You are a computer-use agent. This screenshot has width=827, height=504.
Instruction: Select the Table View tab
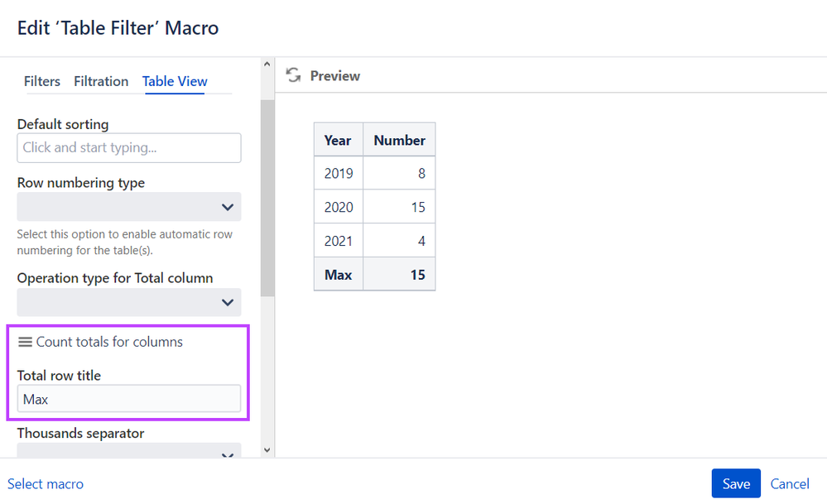pos(175,81)
